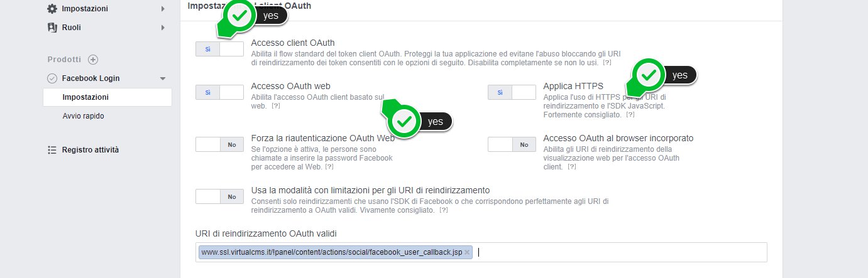The width and height of the screenshot is (868, 278).
Task: Open help for Accesso client OAuth
Action: [x=607, y=63]
